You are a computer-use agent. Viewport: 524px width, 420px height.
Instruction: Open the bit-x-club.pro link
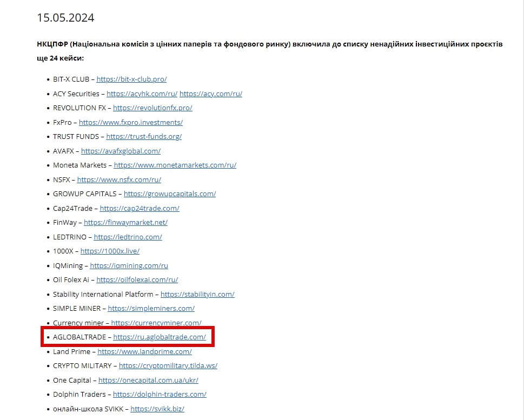point(131,79)
